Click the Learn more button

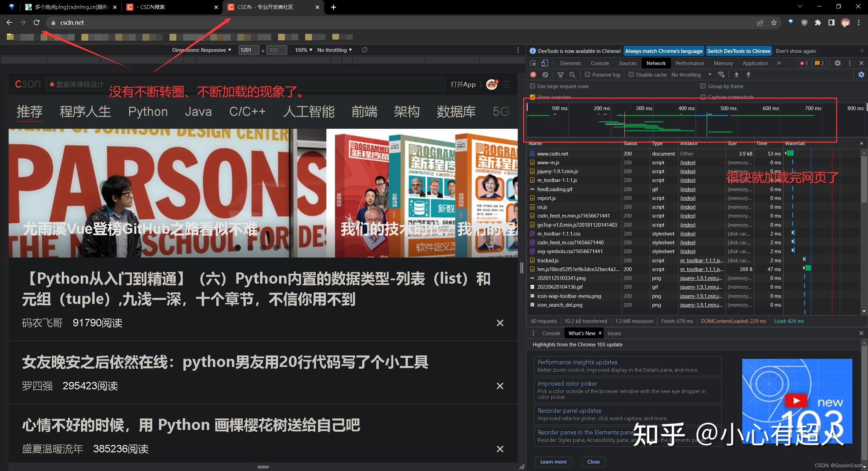(553, 462)
